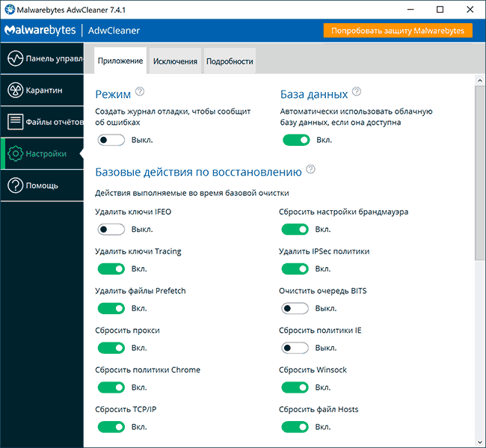Switch to the Приложение tab
Screen dimensions: 486x448
tap(120, 61)
